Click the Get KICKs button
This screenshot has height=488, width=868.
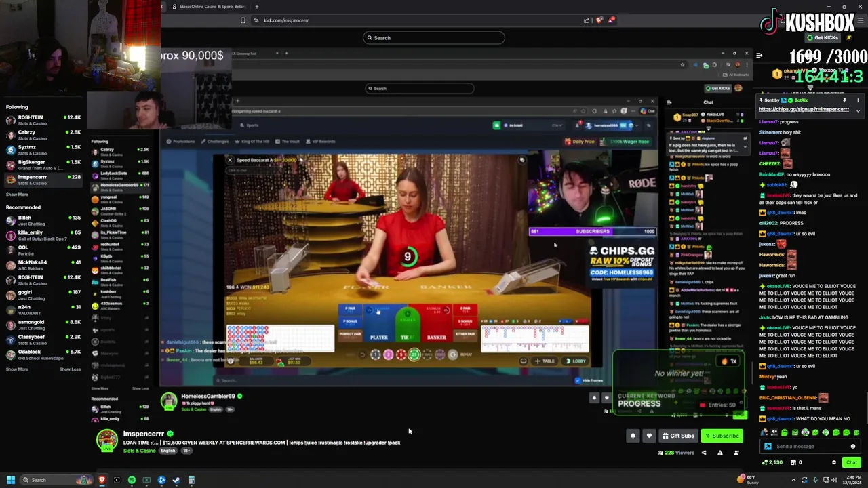pyautogui.click(x=823, y=38)
